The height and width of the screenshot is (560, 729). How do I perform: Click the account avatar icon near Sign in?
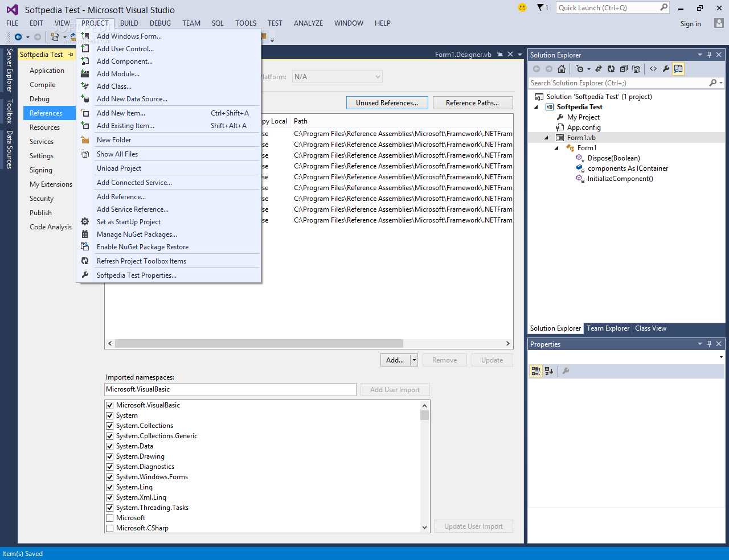pyautogui.click(x=719, y=23)
